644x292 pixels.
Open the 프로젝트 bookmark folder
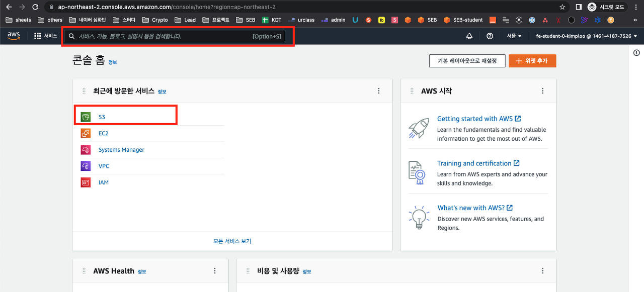pos(216,20)
